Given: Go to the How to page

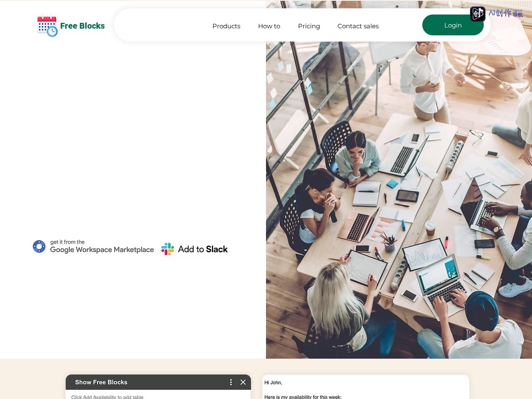Looking at the screenshot, I should [269, 26].
